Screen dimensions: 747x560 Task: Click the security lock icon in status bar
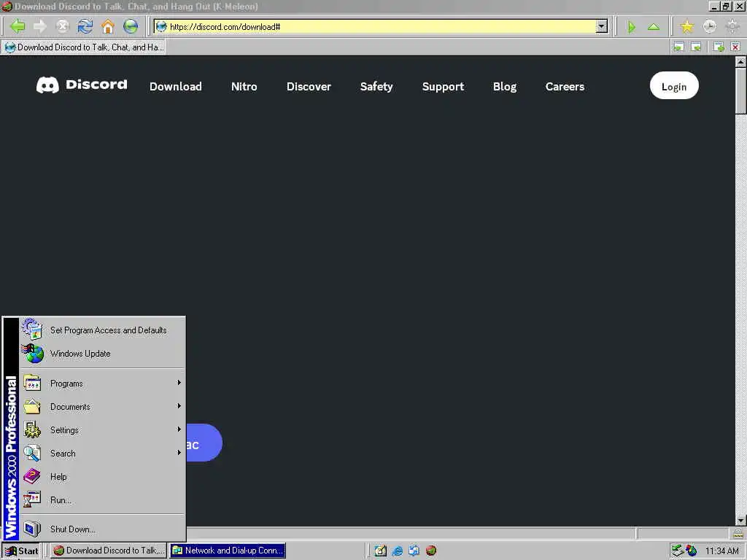pos(738,533)
